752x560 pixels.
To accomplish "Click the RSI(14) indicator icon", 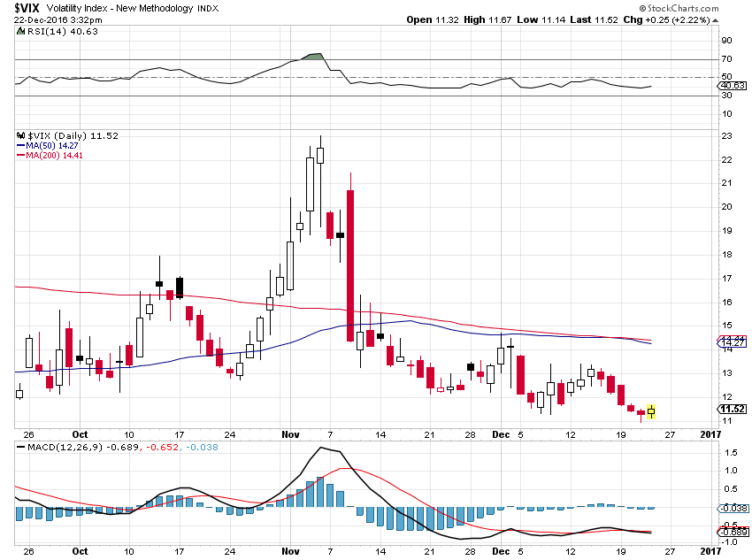I will pyautogui.click(x=20, y=32).
